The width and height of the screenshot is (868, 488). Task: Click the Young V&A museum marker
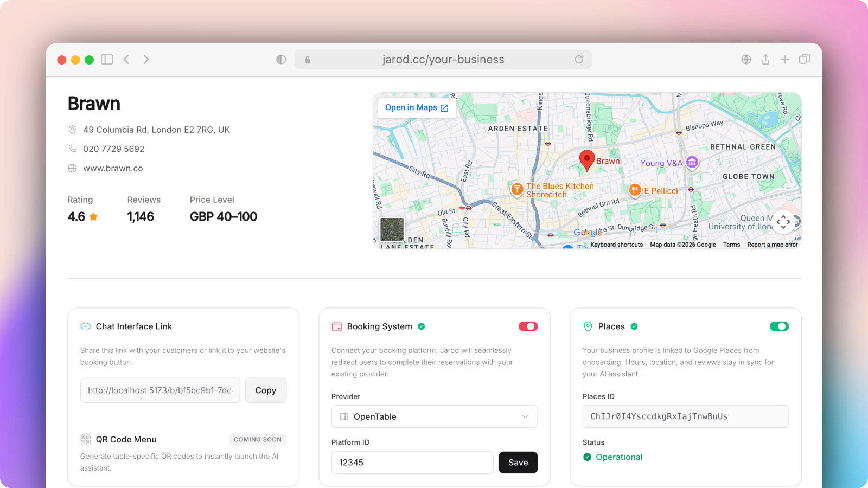pyautogui.click(x=692, y=162)
